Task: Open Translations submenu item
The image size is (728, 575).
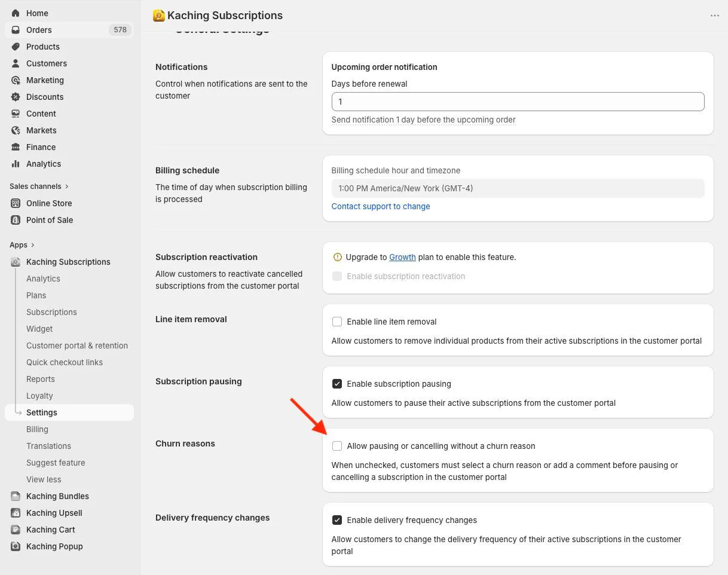Action: (48, 446)
